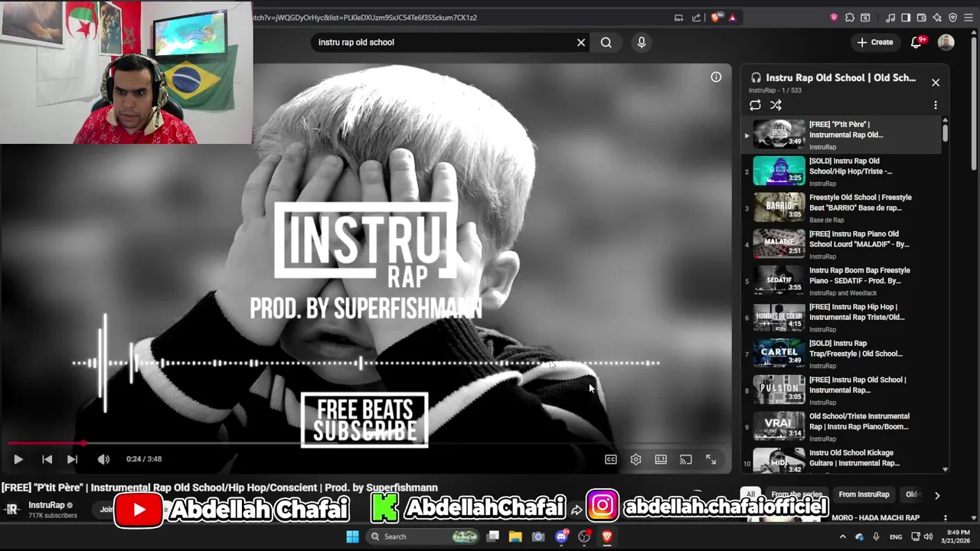980x551 pixels.
Task: Play 'Instru Old School Kickage Guitare' item
Action: coord(842,459)
